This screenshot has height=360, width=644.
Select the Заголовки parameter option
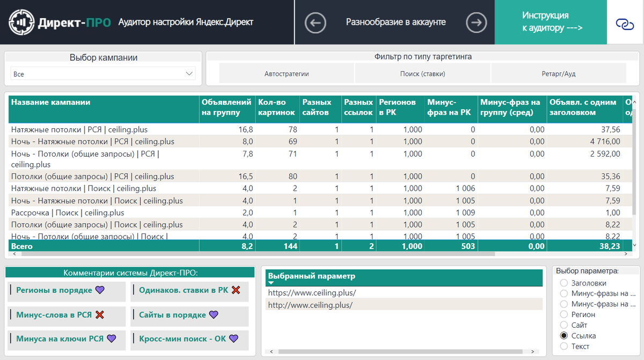pos(563,283)
